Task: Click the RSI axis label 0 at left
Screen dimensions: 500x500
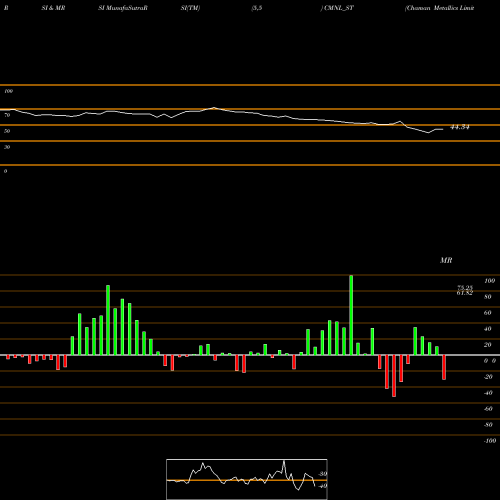Action: click(5, 171)
